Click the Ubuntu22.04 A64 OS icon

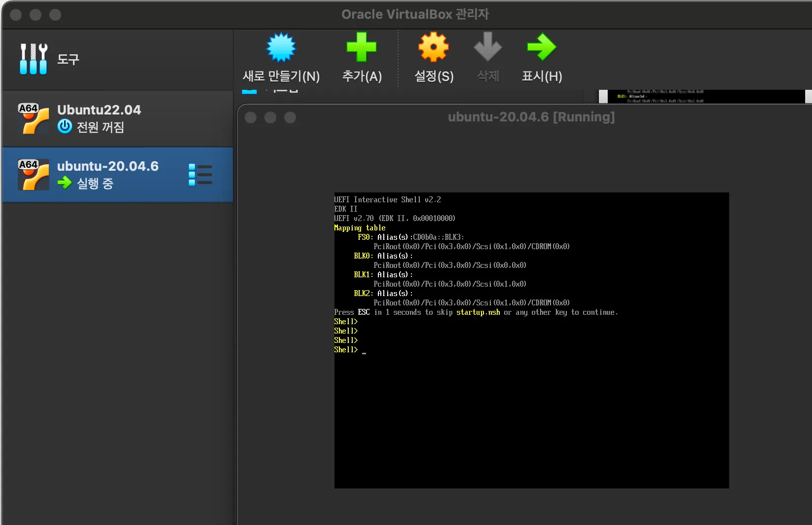click(33, 118)
